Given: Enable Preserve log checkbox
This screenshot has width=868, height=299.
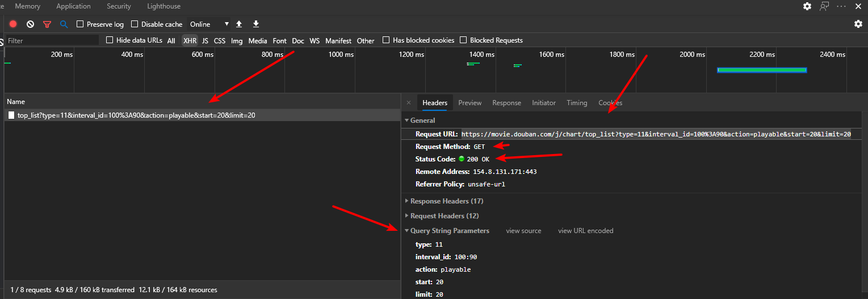Looking at the screenshot, I should [x=80, y=24].
